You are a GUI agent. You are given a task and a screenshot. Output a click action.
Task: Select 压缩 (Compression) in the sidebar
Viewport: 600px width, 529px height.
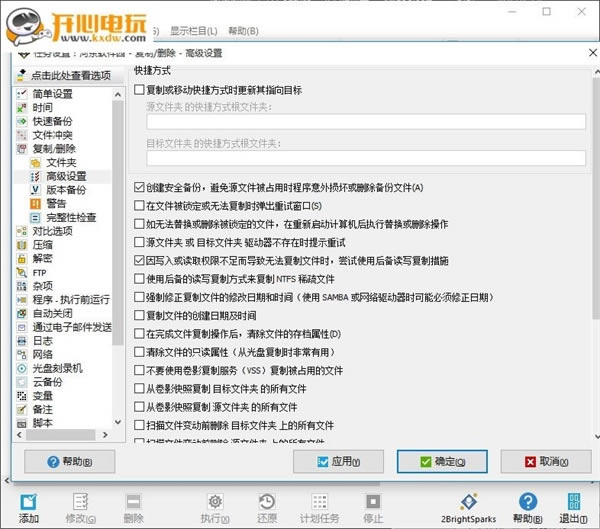[x=41, y=244]
